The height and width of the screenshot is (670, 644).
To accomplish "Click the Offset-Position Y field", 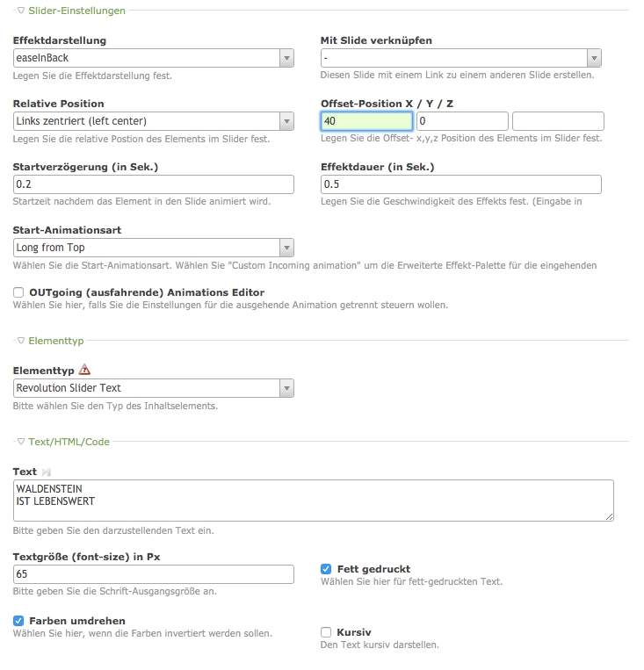I will coord(462,121).
